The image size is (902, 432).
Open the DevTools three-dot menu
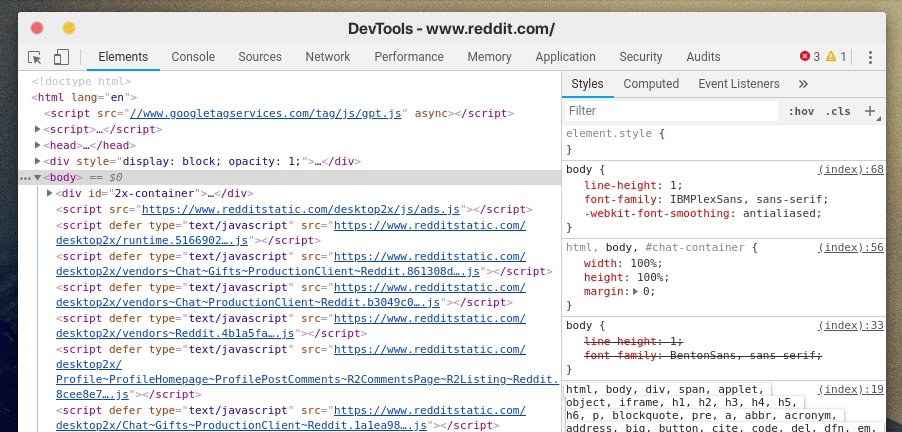click(x=870, y=57)
